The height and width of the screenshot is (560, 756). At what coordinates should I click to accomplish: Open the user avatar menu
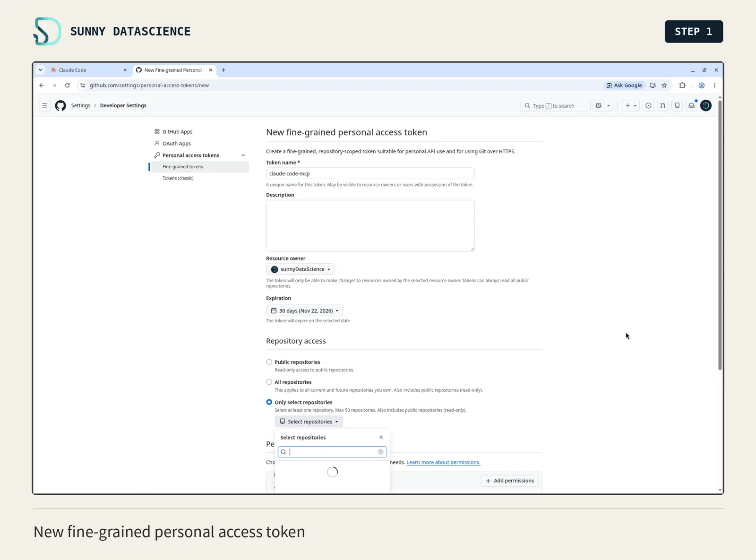[706, 105]
